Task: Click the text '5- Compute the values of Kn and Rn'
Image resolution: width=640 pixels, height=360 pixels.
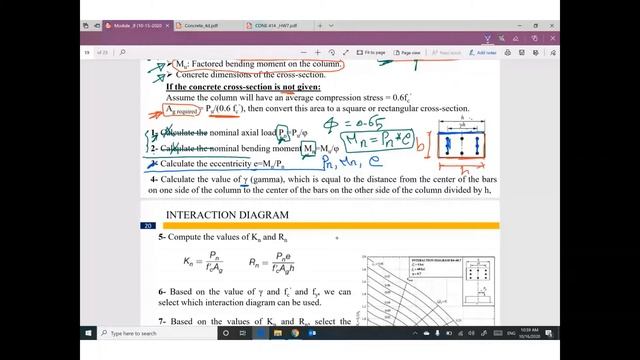Action: click(x=223, y=237)
